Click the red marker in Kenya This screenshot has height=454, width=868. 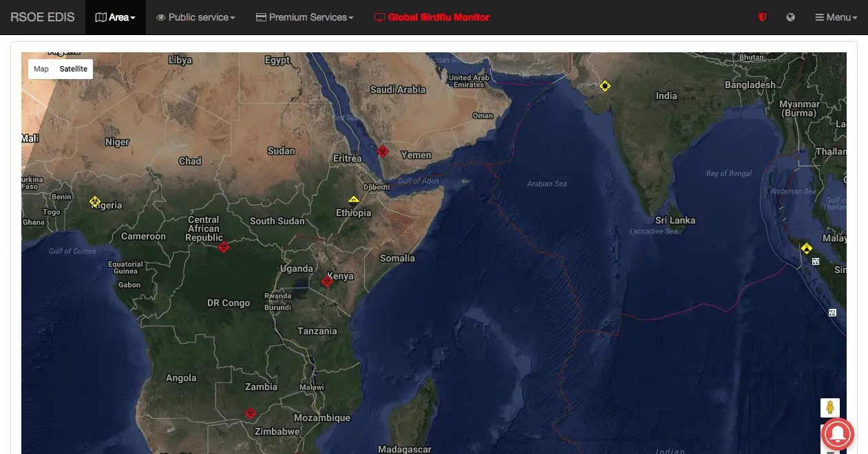click(327, 281)
